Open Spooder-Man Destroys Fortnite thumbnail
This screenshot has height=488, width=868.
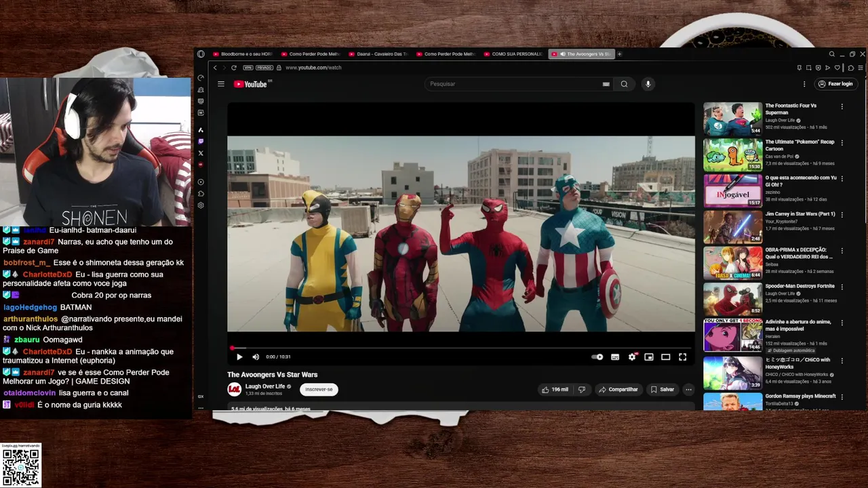click(x=732, y=300)
